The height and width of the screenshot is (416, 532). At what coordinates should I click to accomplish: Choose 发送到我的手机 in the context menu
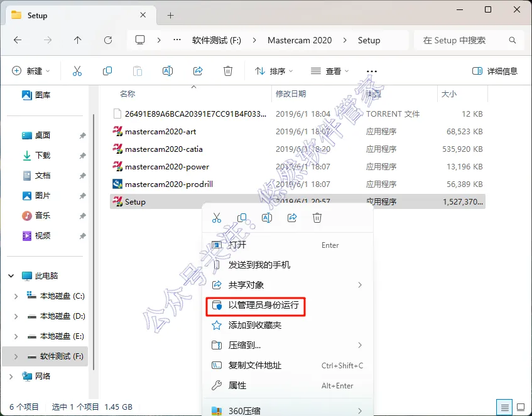288,265
